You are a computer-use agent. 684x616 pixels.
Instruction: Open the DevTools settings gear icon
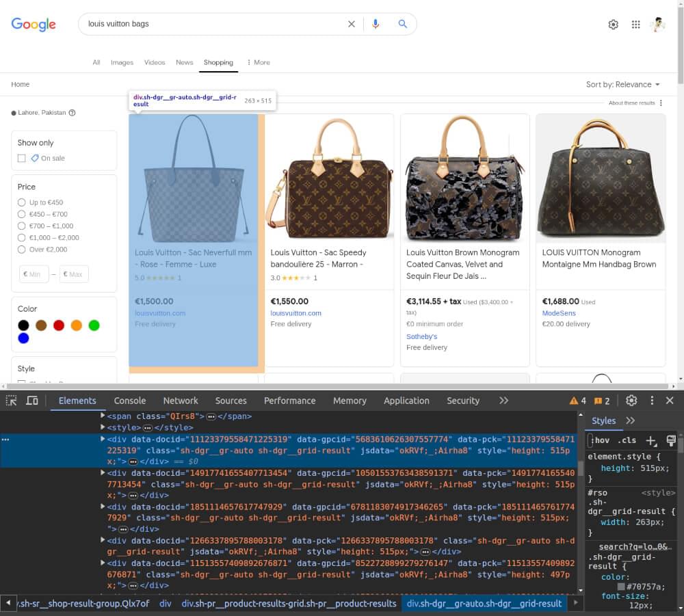[631, 401]
